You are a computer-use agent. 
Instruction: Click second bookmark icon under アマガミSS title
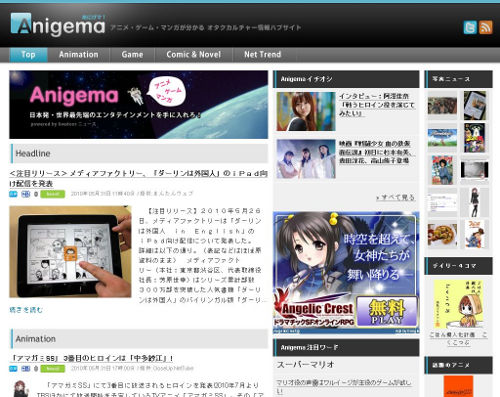tap(26, 369)
